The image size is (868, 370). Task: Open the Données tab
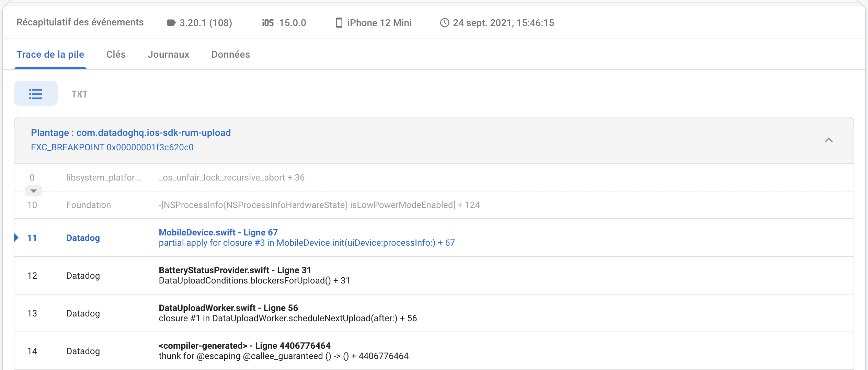[x=231, y=54]
